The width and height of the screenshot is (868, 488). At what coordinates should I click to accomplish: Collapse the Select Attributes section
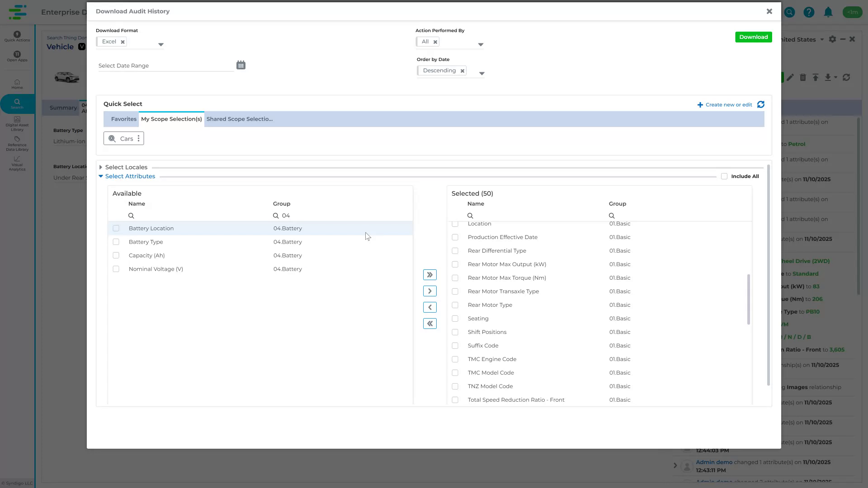click(x=101, y=176)
